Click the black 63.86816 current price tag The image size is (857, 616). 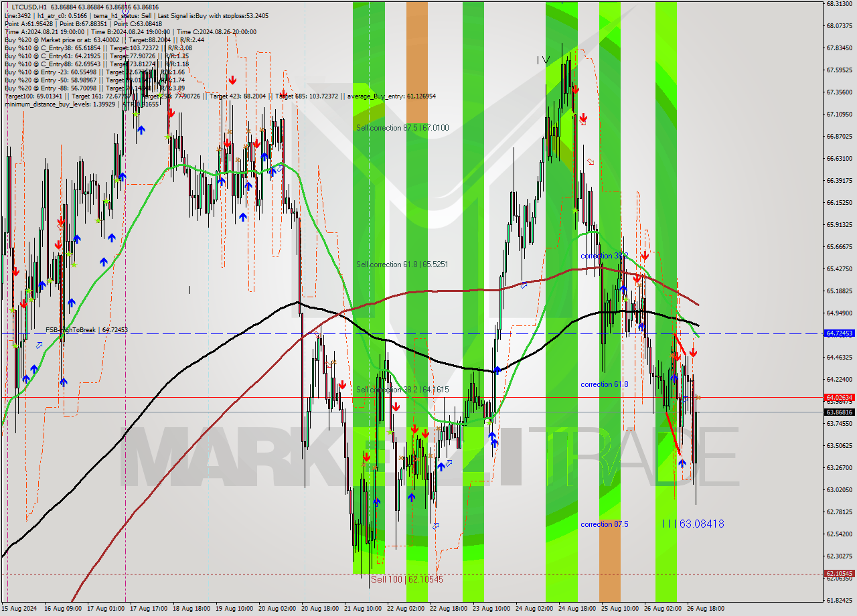[x=840, y=412]
